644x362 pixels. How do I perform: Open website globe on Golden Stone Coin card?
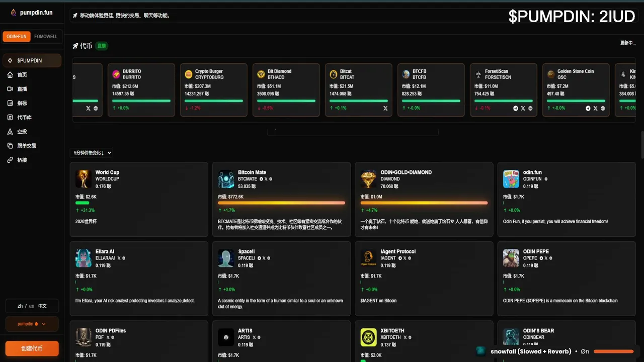point(603,108)
